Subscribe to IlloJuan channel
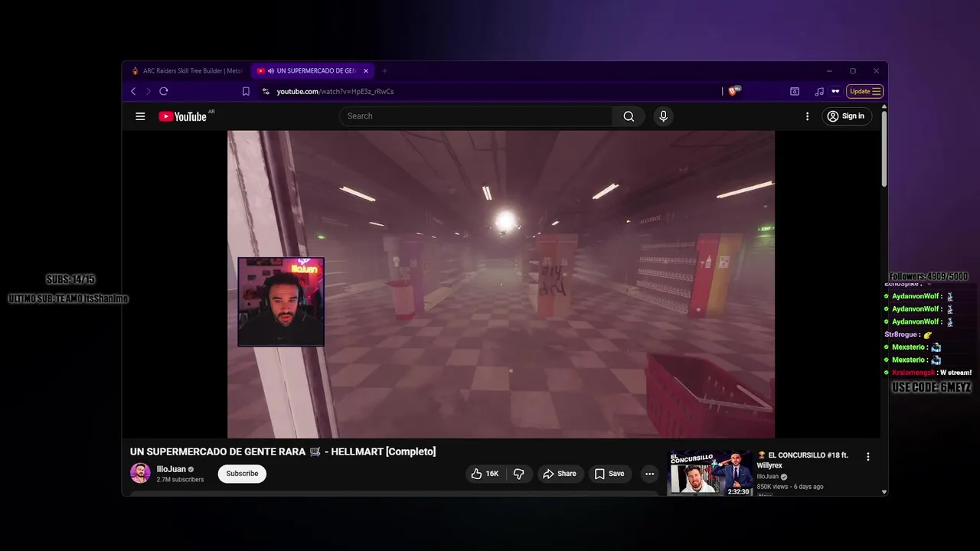 click(242, 474)
